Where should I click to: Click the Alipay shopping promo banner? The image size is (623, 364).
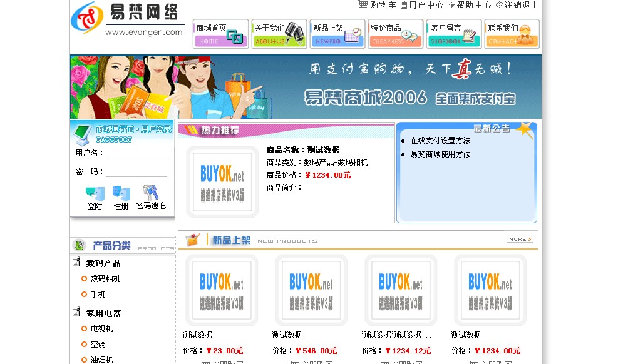[306, 87]
